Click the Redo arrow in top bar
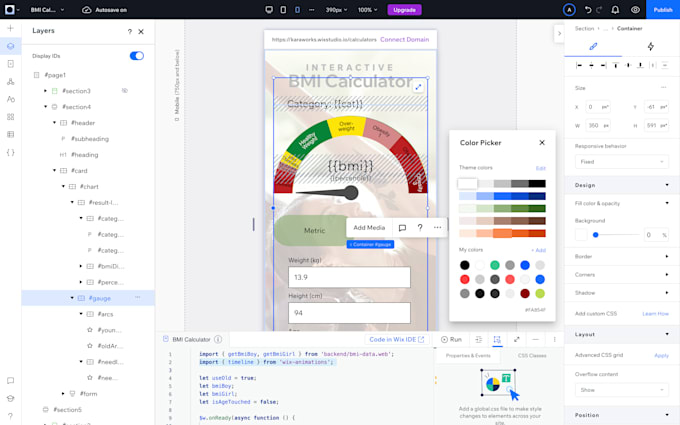This screenshot has height=425, width=680. tap(599, 10)
